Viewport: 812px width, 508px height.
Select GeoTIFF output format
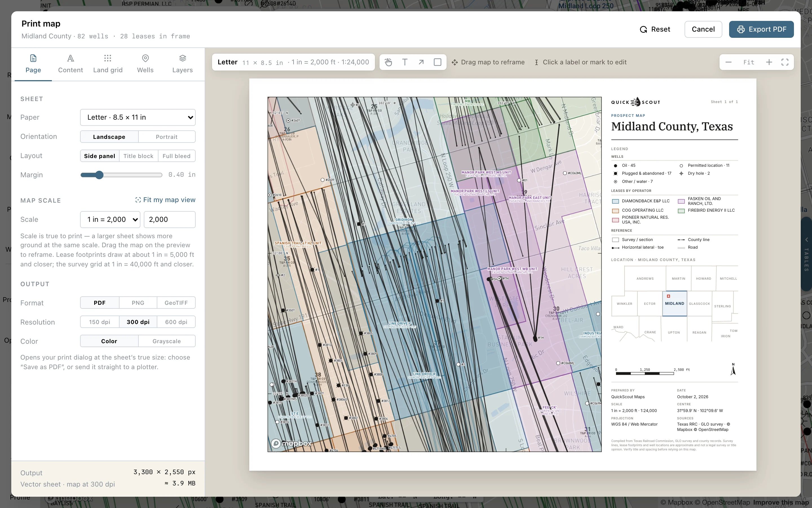176,303
